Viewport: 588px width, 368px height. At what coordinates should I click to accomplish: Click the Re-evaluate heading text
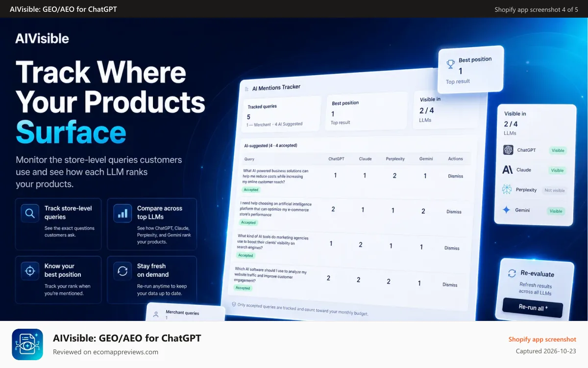(538, 273)
